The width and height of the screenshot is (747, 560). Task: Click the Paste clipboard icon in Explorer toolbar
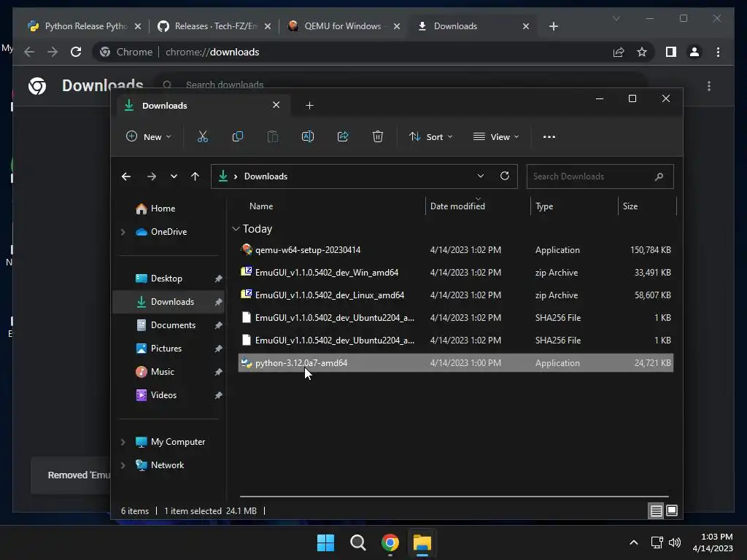point(273,136)
